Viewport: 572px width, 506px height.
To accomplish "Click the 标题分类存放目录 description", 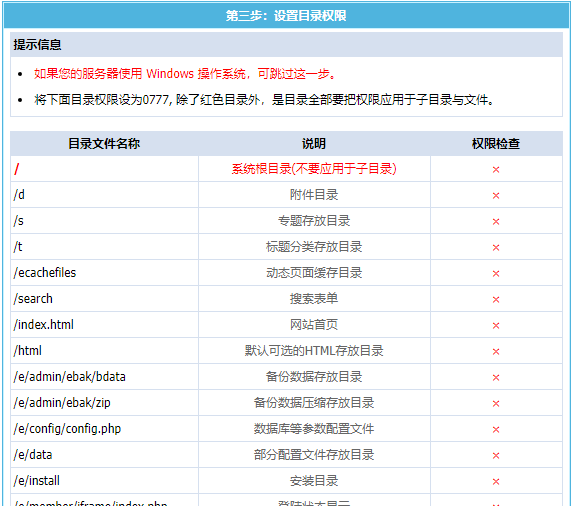I will pos(314,247).
